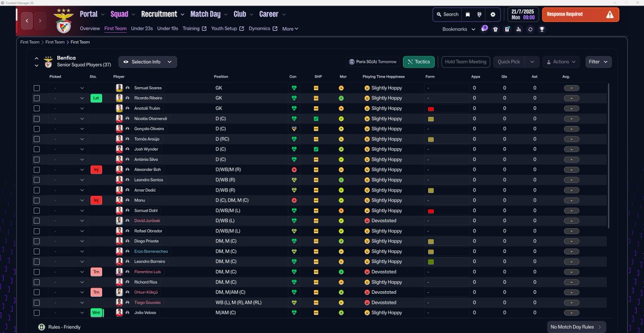The height and width of the screenshot is (333, 644).
Task: Go back with the left arrow
Action: 27,21
